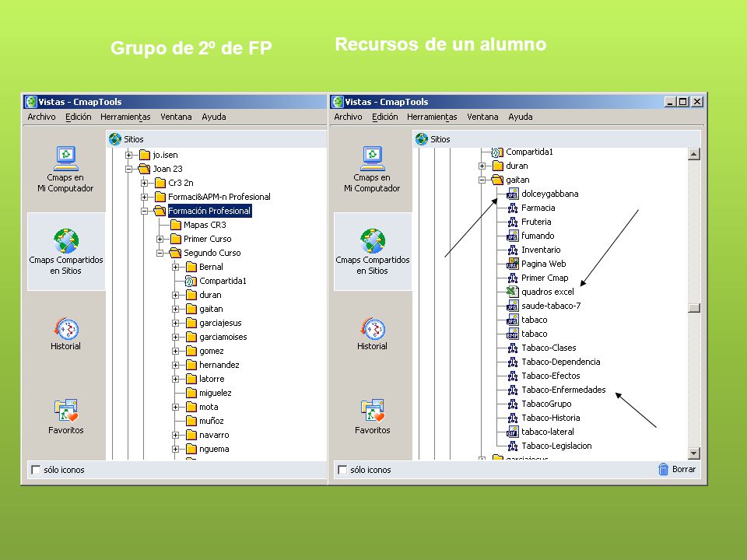747x560 pixels.
Task: Click the Fruteria cmap icon
Action: (512, 222)
